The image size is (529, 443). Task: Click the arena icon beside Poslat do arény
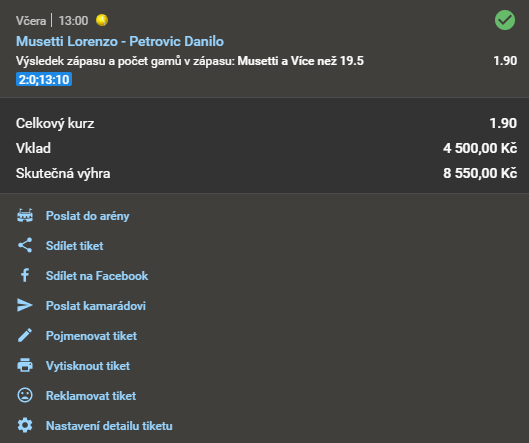[25, 216]
